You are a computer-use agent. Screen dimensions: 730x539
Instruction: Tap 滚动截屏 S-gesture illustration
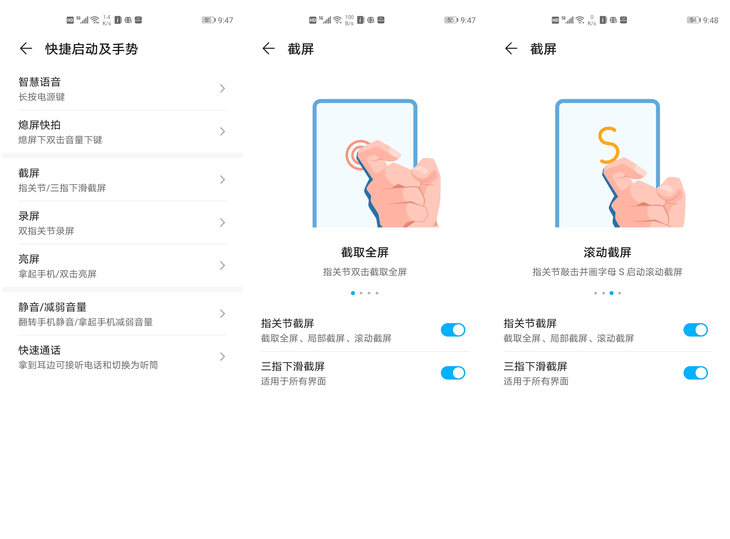(x=619, y=163)
